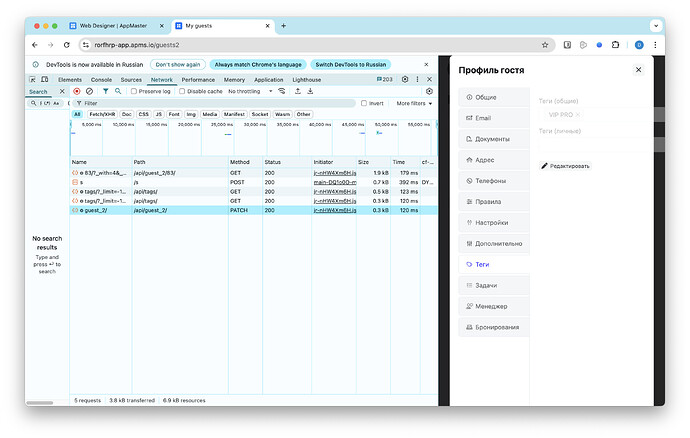
Task: Switch to the Console tab
Action: [x=101, y=80]
